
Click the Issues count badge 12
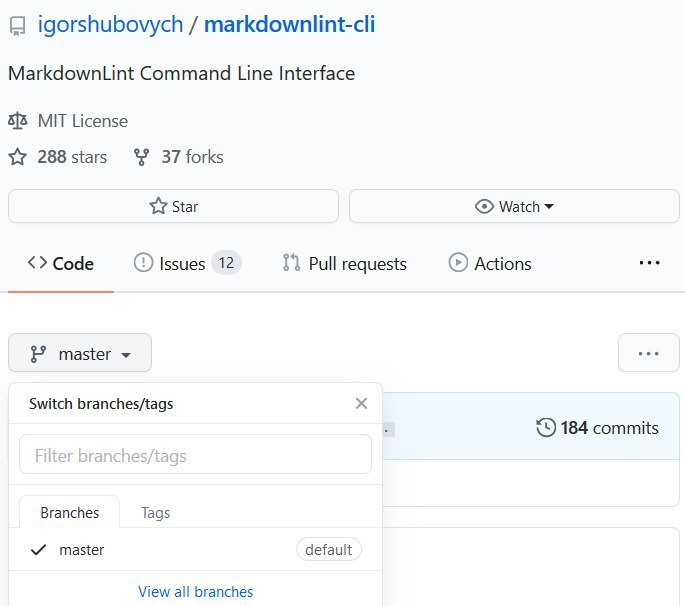[226, 263]
